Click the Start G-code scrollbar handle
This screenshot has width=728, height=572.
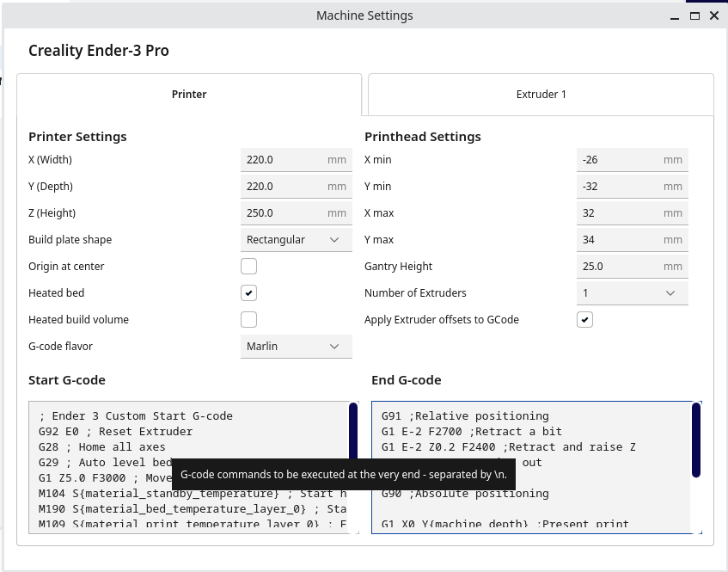(x=353, y=431)
